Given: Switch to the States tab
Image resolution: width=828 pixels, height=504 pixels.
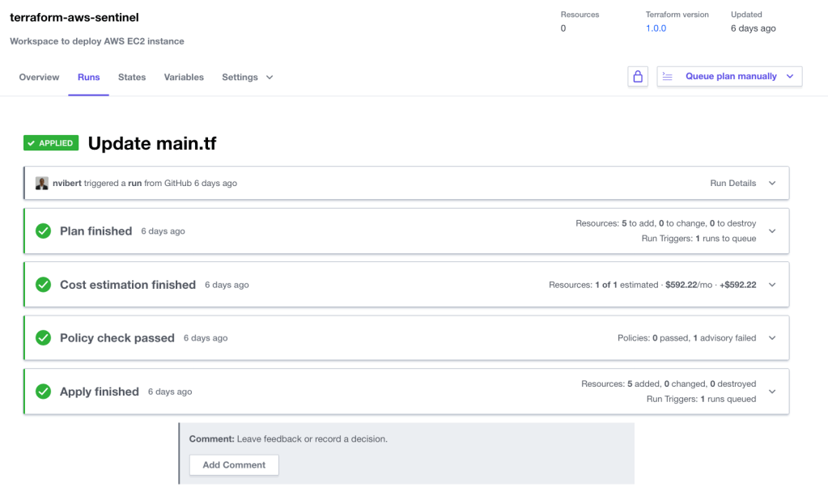Looking at the screenshot, I should 132,78.
